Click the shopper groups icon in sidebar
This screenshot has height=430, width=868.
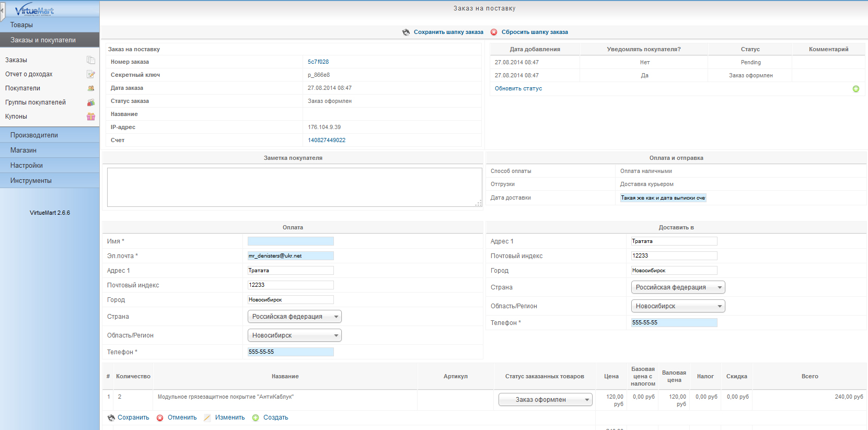tap(91, 102)
